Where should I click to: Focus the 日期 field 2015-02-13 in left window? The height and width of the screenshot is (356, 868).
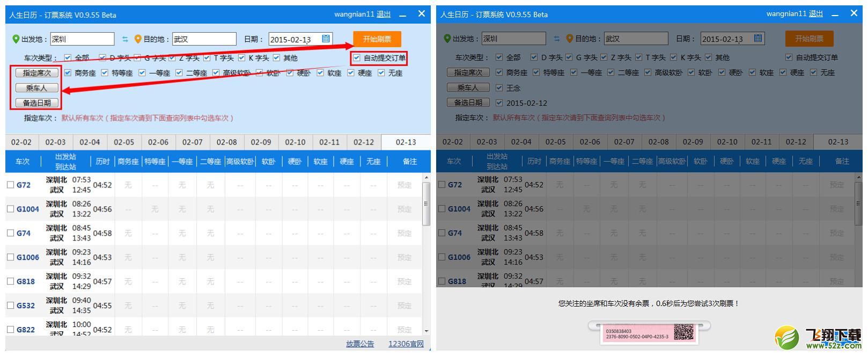(300, 39)
